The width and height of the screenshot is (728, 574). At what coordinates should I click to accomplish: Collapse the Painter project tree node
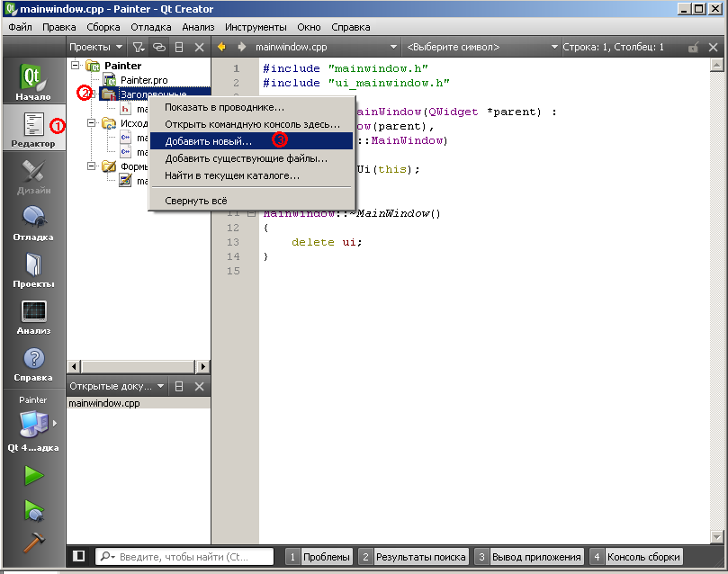(76, 66)
